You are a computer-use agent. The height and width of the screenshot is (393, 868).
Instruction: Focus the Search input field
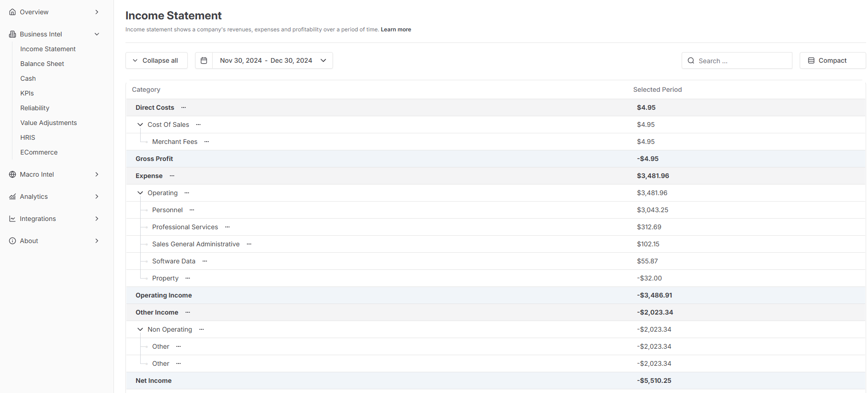[737, 60]
